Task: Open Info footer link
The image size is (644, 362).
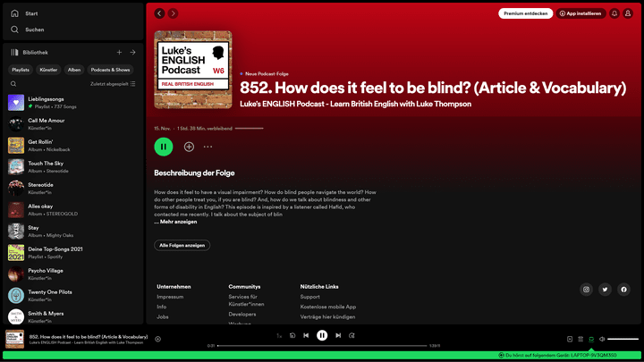Action: [x=161, y=307]
